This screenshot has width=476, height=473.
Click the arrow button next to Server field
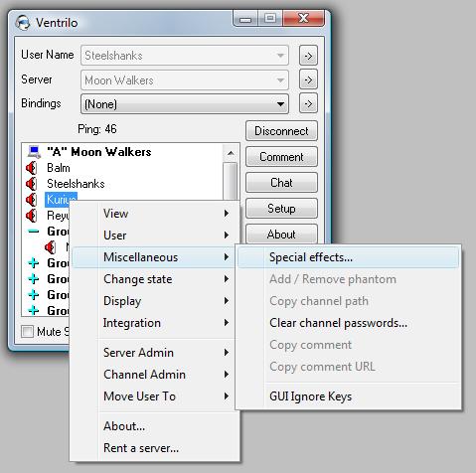point(308,79)
